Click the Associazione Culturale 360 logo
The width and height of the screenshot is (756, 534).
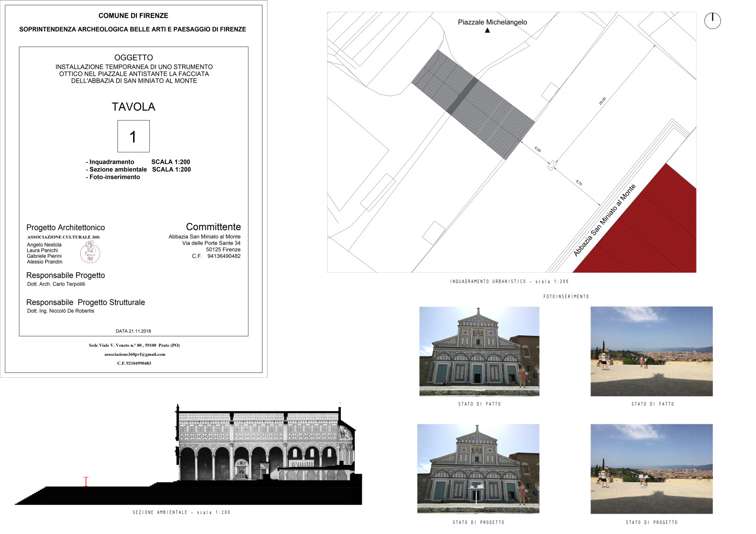point(90,252)
